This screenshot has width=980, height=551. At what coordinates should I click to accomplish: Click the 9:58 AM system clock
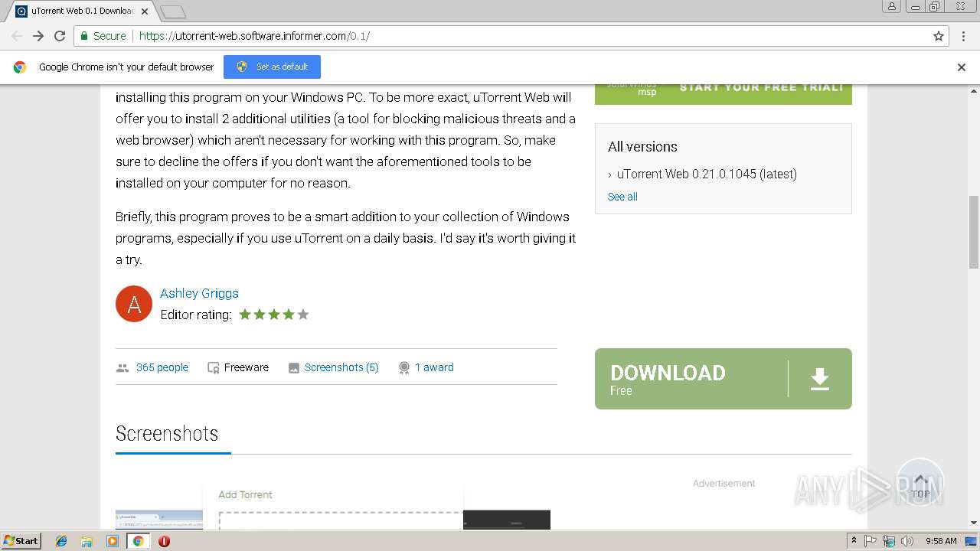[941, 541]
